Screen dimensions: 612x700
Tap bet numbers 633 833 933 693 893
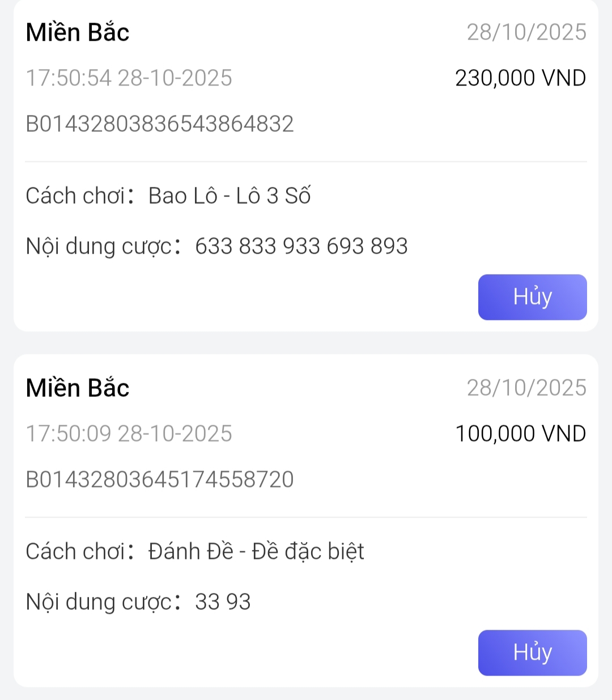tap(301, 246)
